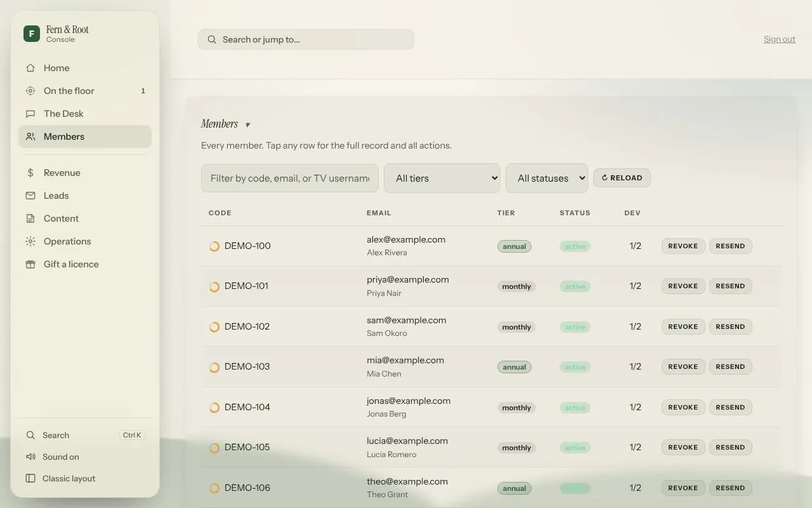Viewport: 812px width, 508px height.
Task: Click the On the floor target icon
Action: click(30, 91)
